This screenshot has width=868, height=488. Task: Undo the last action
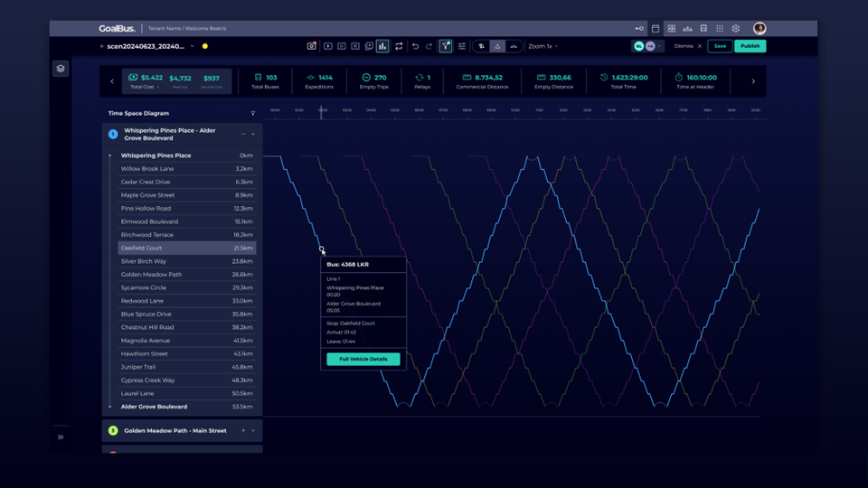415,46
